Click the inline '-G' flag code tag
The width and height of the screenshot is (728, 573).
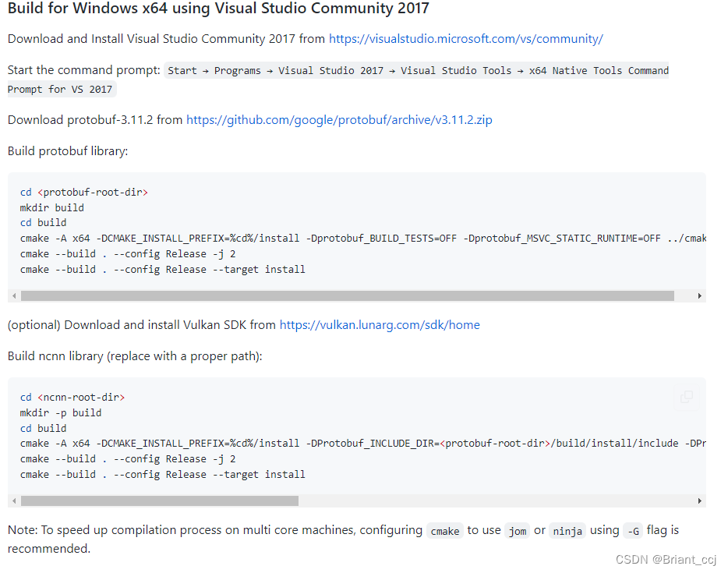click(x=633, y=531)
